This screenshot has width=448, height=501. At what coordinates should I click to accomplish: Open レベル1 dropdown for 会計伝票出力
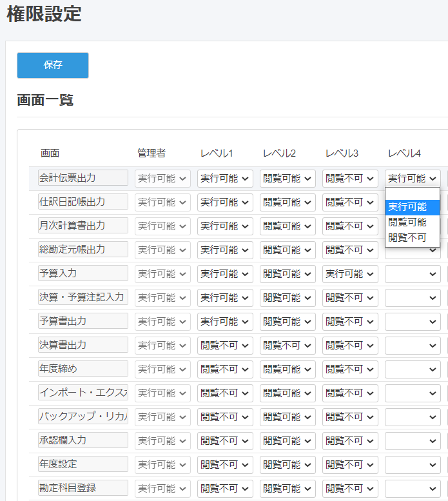225,179
